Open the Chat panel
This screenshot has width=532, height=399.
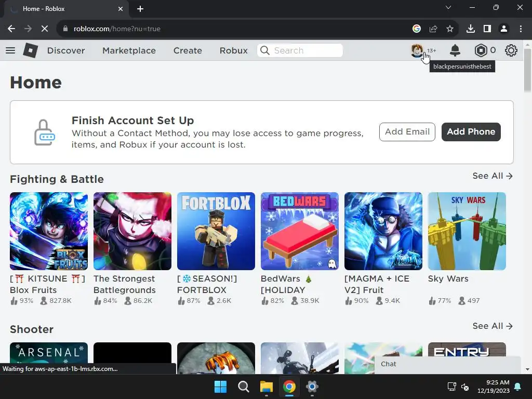(447, 364)
